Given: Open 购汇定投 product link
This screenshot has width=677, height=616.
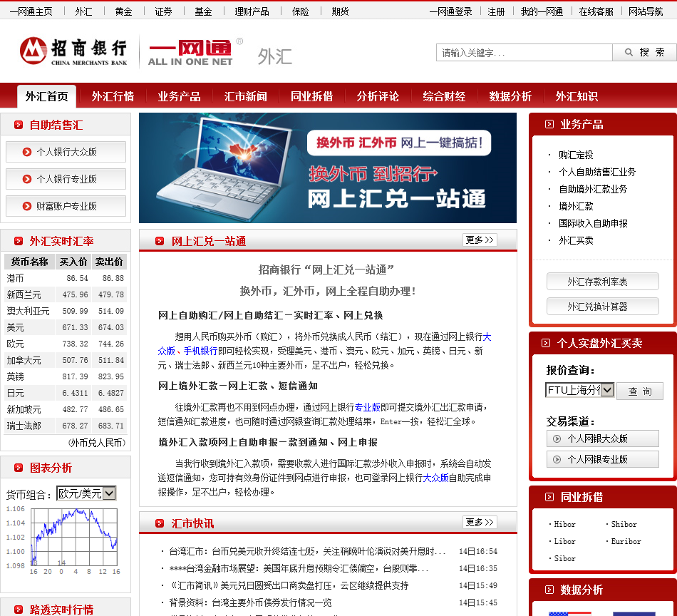Looking at the screenshot, I should (x=576, y=155).
